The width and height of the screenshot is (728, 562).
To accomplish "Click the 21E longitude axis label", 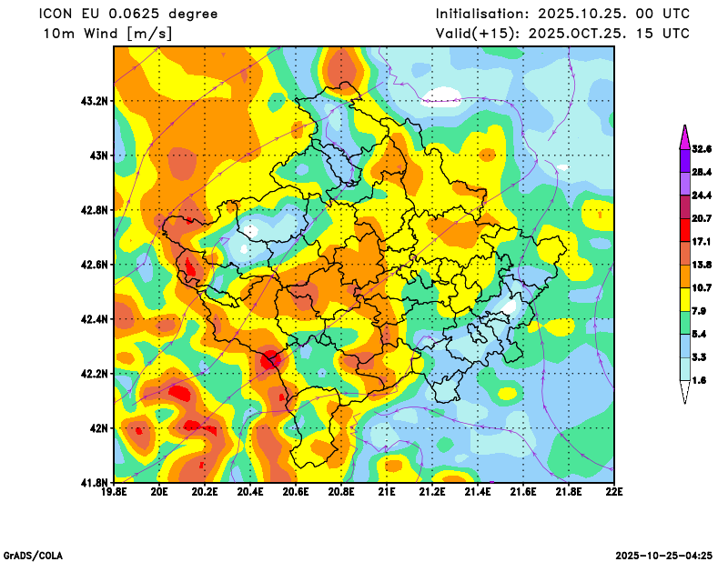I will [387, 493].
